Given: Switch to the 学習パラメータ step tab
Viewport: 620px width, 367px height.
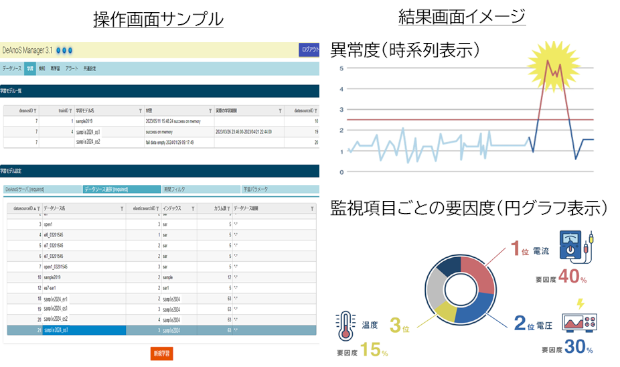Looking at the screenshot, I should pyautogui.click(x=280, y=189).
